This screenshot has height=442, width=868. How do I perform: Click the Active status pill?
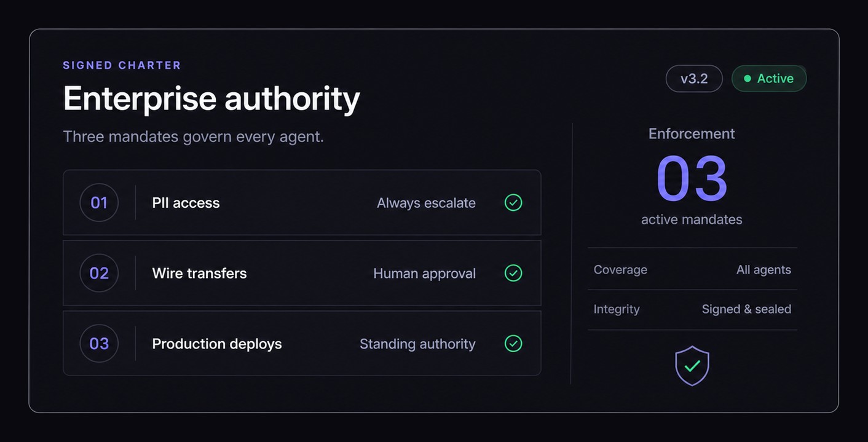pos(769,79)
